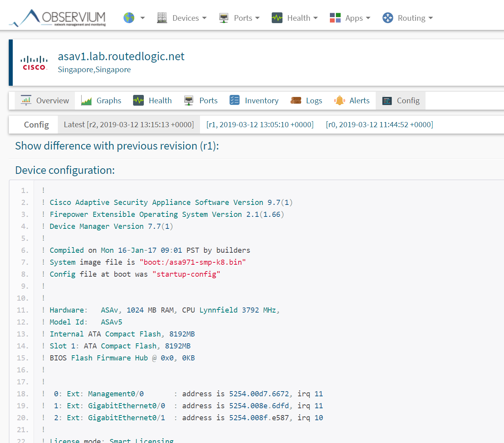504x443 pixels.
Task: Select config revision r1 from 13:05:10
Action: pyautogui.click(x=260, y=125)
